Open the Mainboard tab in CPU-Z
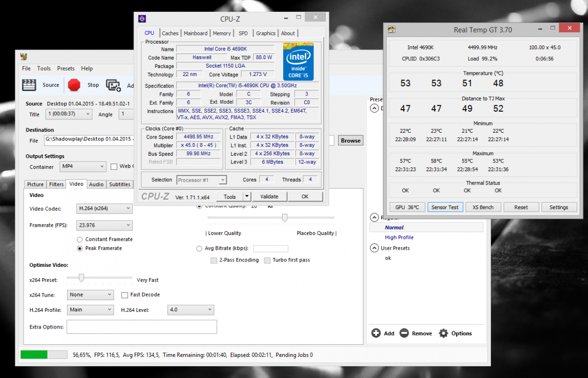 pyautogui.click(x=196, y=33)
